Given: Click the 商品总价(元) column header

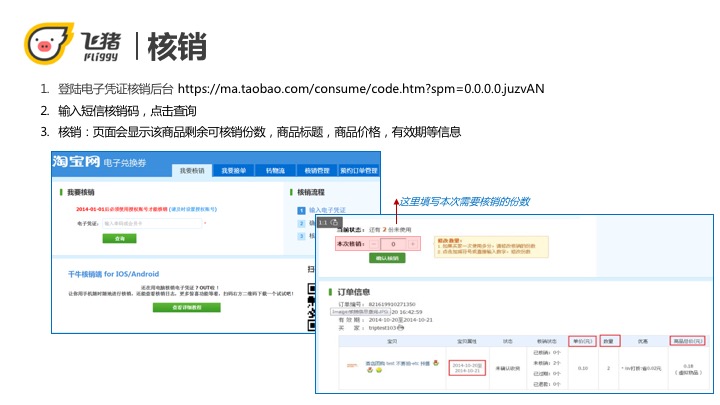Looking at the screenshot, I should pos(688,341).
